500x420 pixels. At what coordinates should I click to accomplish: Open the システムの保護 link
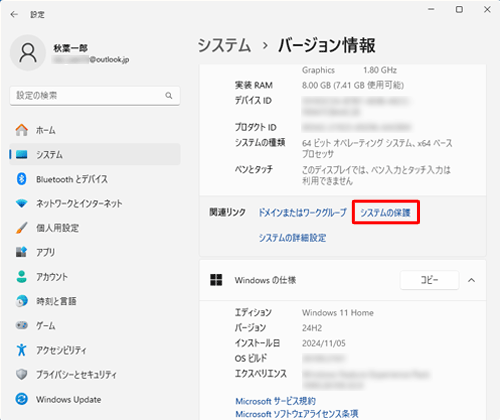(x=385, y=213)
